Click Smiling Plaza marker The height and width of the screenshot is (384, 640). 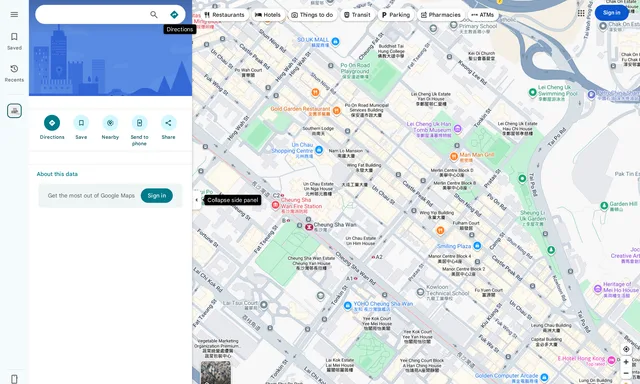(x=477, y=245)
